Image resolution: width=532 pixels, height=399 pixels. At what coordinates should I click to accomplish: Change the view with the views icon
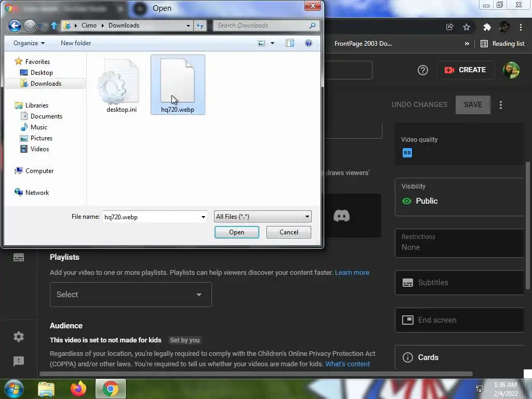(x=261, y=43)
